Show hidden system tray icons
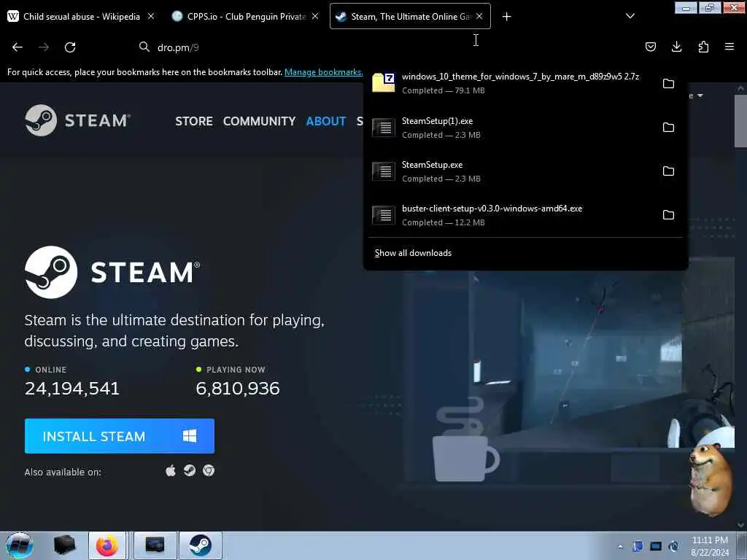Viewport: 747px width, 560px height. tap(620, 546)
